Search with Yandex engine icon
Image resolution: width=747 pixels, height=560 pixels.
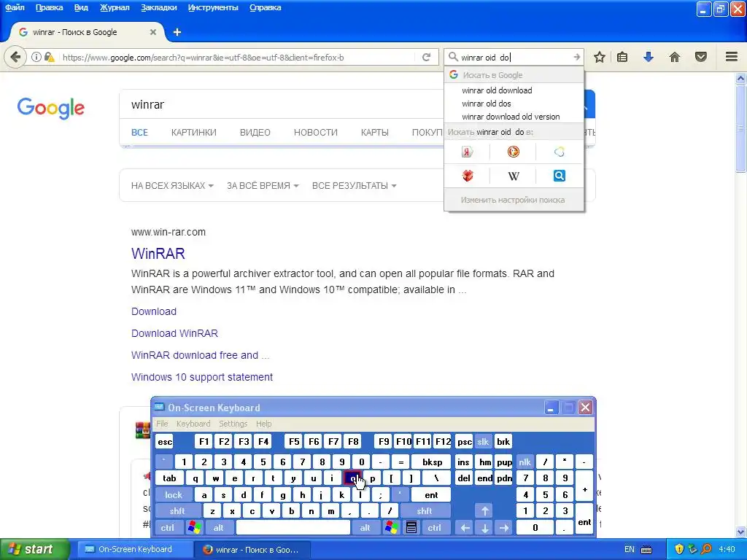pos(468,152)
